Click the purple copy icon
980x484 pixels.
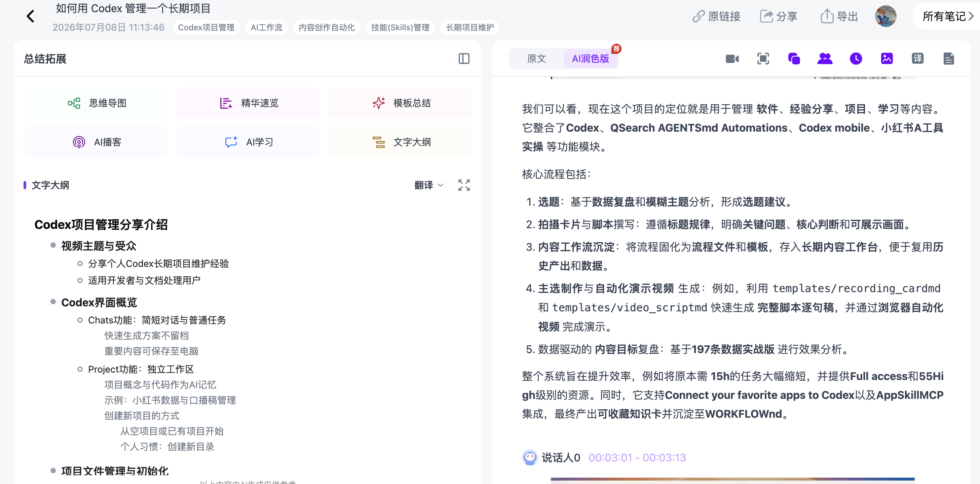click(x=794, y=59)
